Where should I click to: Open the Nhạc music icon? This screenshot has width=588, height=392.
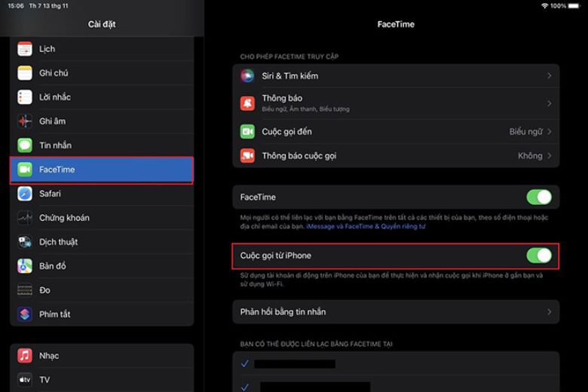coord(25,356)
